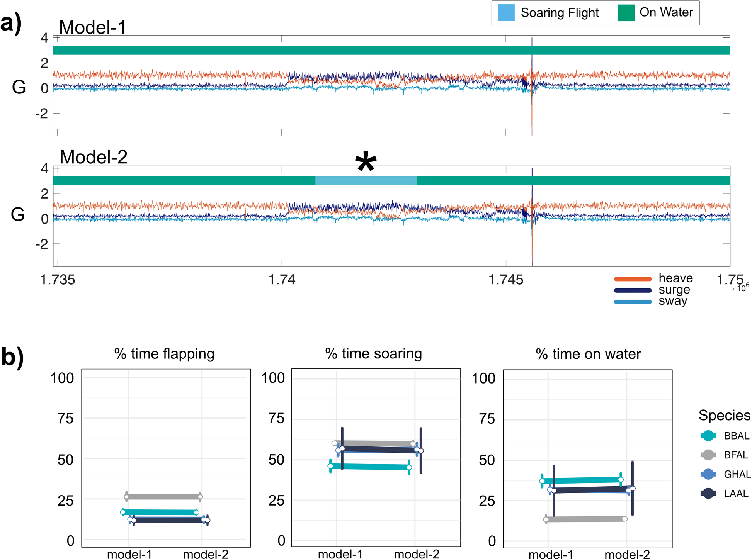Click the 100 tick of flapping chart
Screen dimensions: 752x560
(62, 378)
